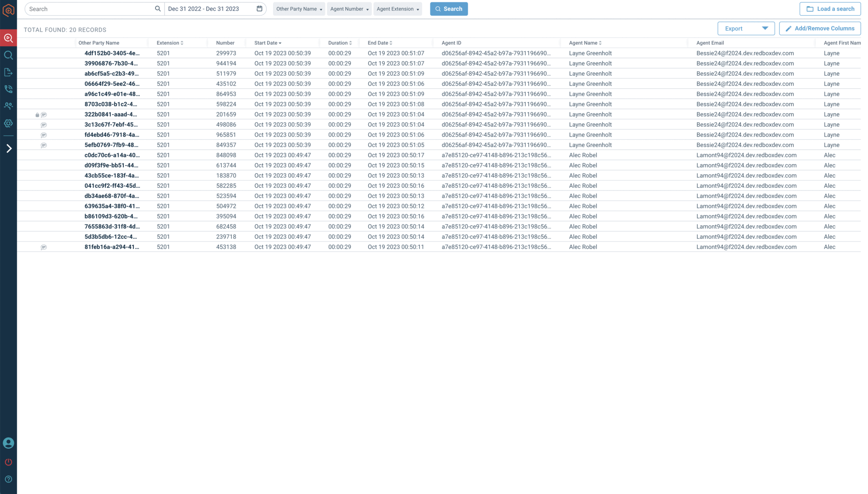Open the help question mark icon

[8, 479]
